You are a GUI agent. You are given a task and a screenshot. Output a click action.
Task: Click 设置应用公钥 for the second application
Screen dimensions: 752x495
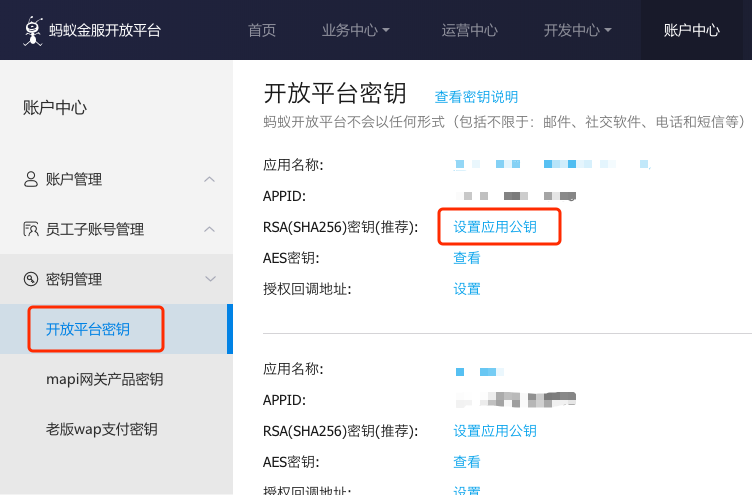[x=495, y=431]
